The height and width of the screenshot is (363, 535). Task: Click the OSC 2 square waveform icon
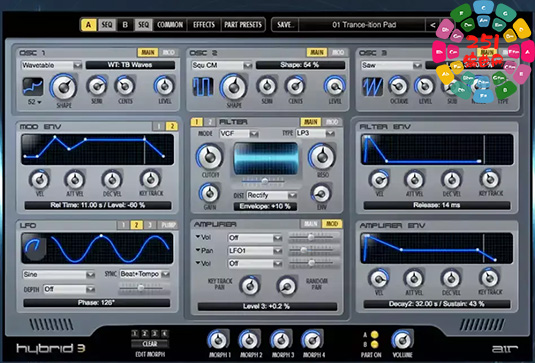tap(203, 87)
